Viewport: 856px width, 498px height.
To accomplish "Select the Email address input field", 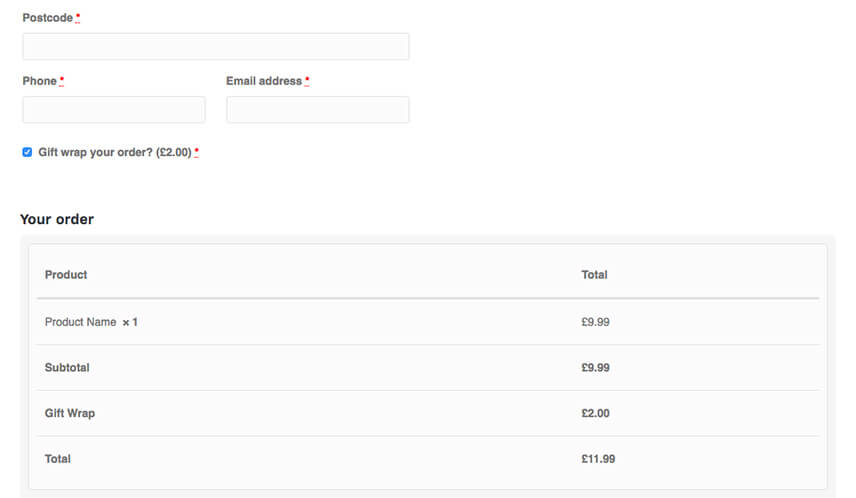I will click(x=317, y=110).
